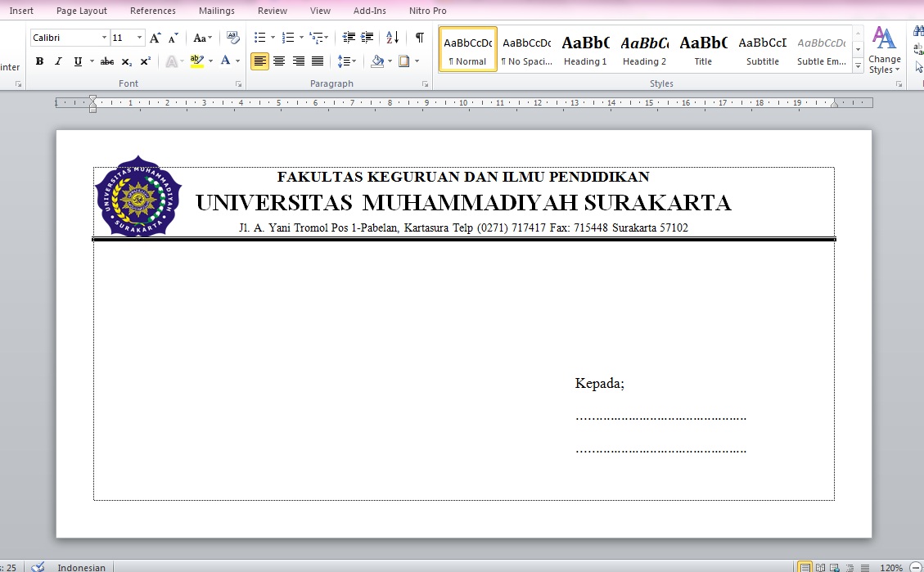Apply Heading 2 style
The image size is (924, 572).
(644, 49)
